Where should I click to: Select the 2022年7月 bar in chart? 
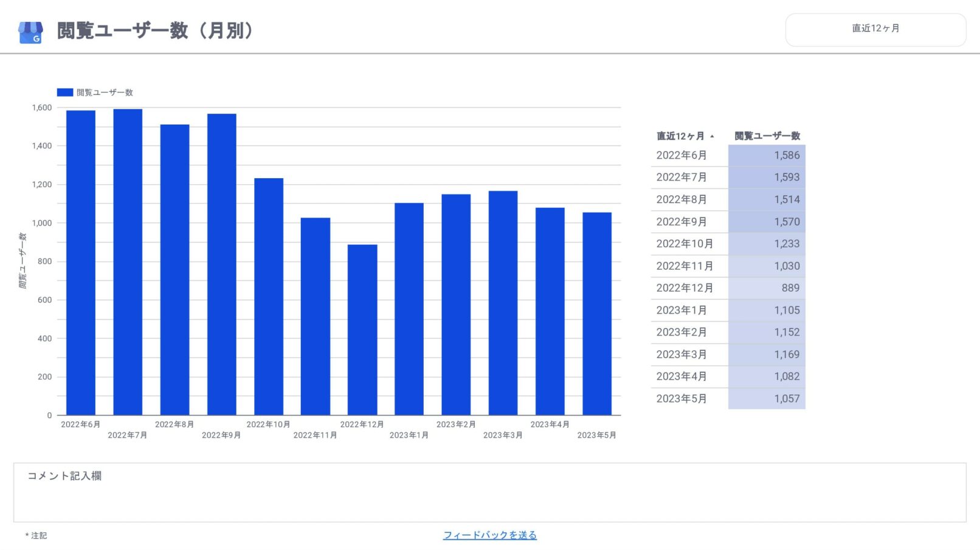point(128,262)
